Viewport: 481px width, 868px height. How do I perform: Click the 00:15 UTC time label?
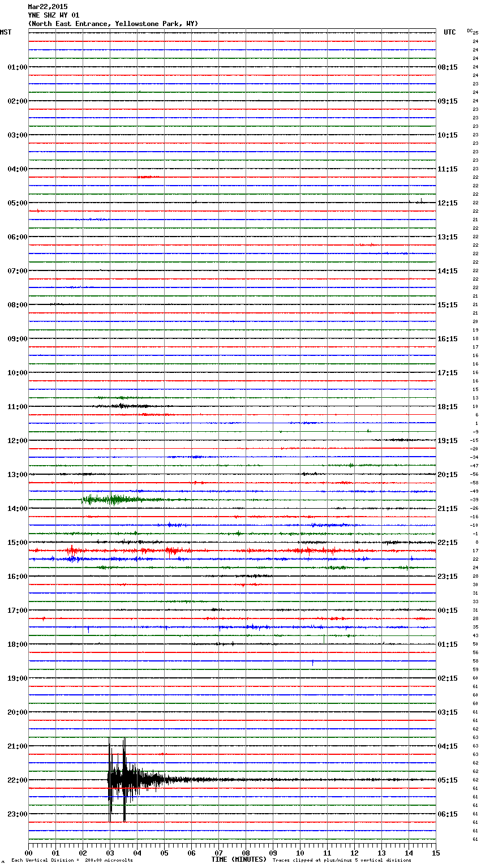pyautogui.click(x=448, y=611)
